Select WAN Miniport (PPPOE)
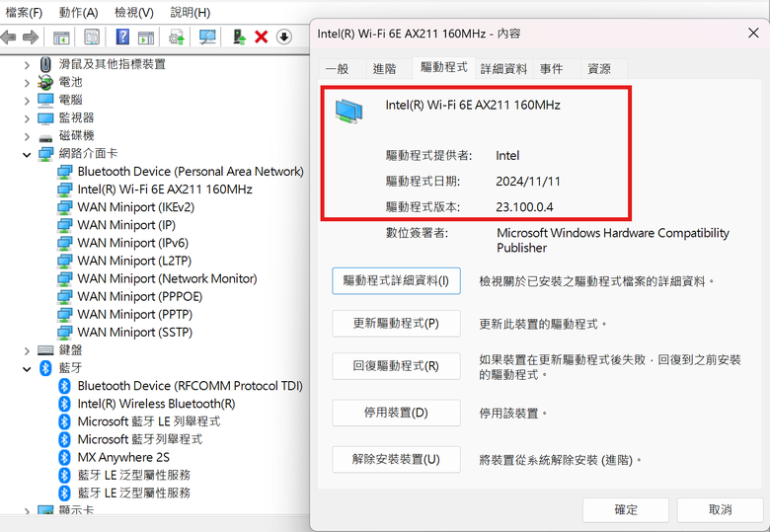 (x=140, y=296)
